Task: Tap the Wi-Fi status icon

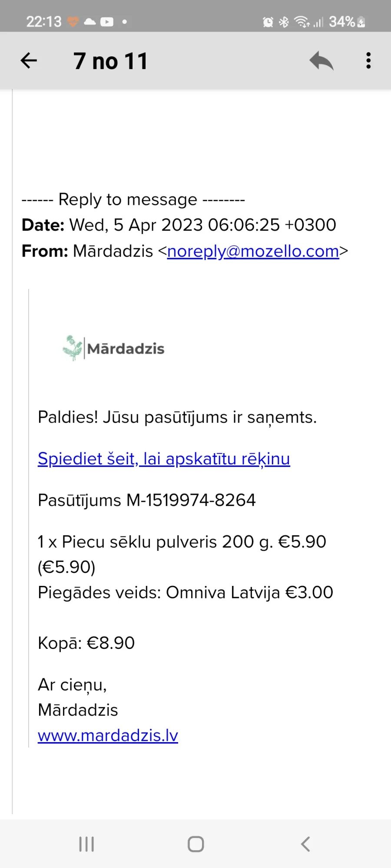Action: (x=302, y=22)
